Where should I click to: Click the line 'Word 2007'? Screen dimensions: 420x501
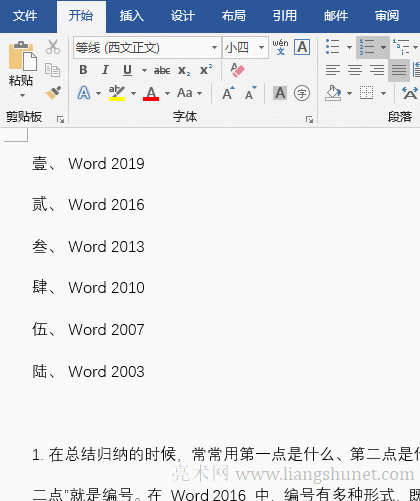point(106,330)
